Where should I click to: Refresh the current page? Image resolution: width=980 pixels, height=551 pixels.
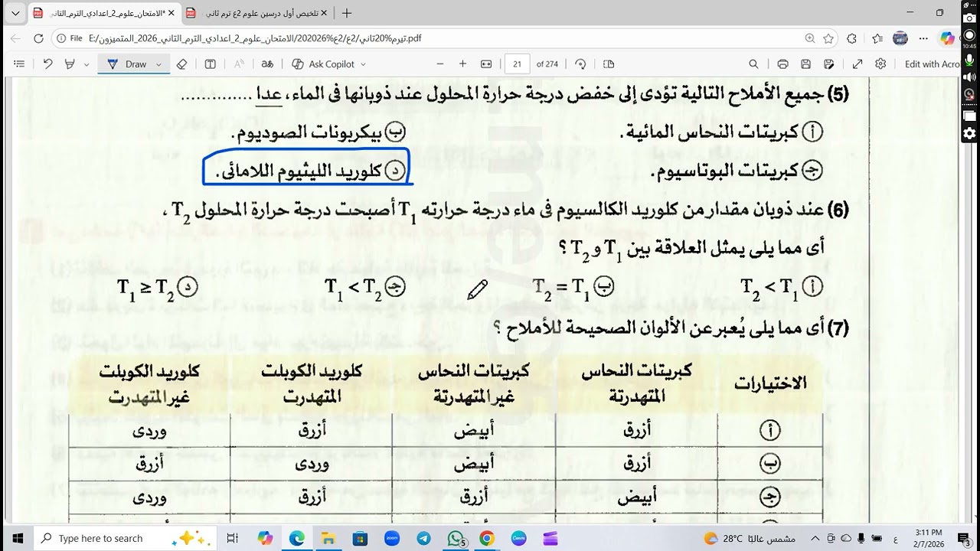pos(38,38)
